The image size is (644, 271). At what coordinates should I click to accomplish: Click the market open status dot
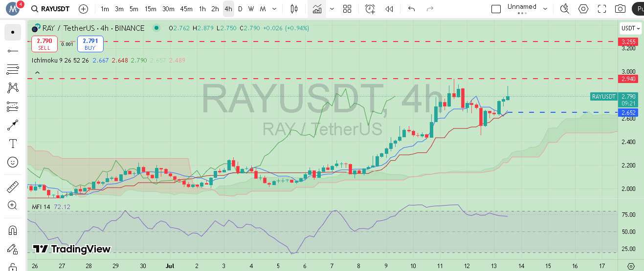155,28
